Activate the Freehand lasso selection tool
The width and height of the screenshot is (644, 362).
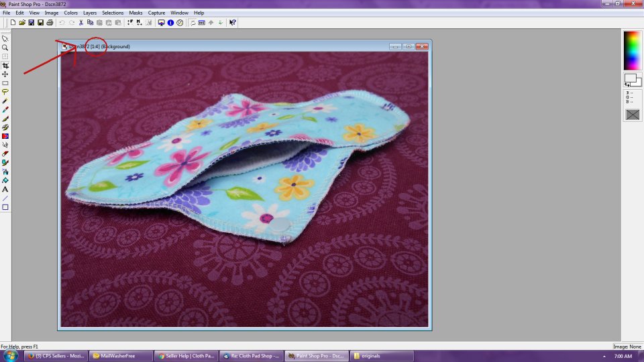tap(5, 92)
